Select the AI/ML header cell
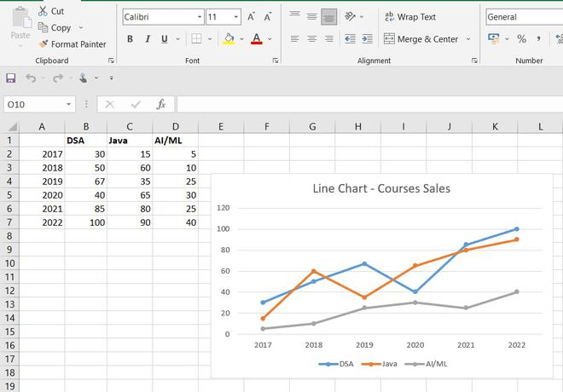The image size is (563, 392). coord(175,141)
